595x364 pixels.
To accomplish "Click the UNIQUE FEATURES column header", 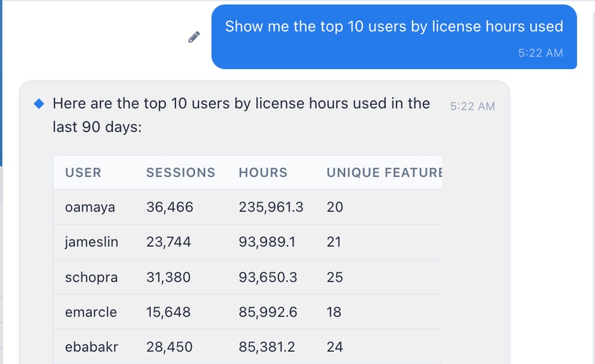I will (384, 172).
